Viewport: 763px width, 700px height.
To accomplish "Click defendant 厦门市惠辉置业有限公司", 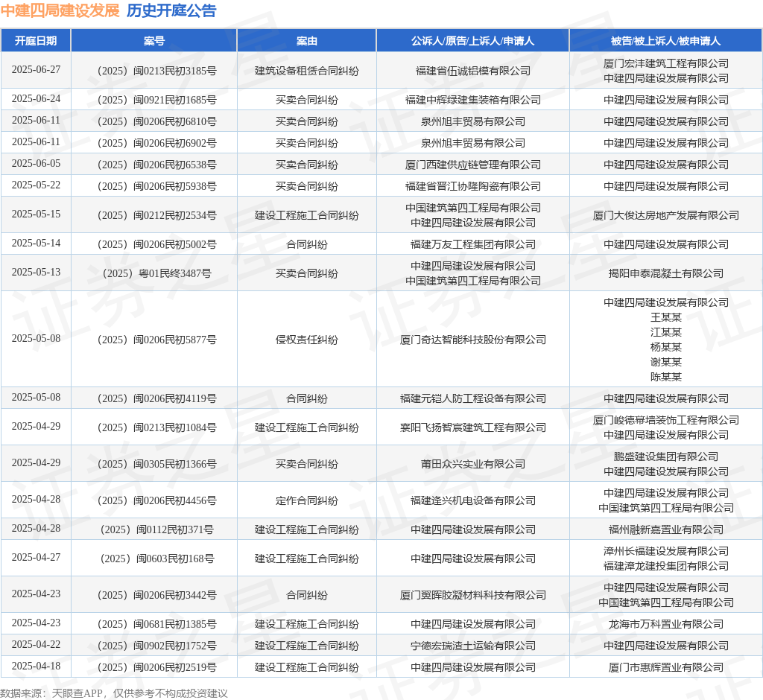I will pos(665,667).
